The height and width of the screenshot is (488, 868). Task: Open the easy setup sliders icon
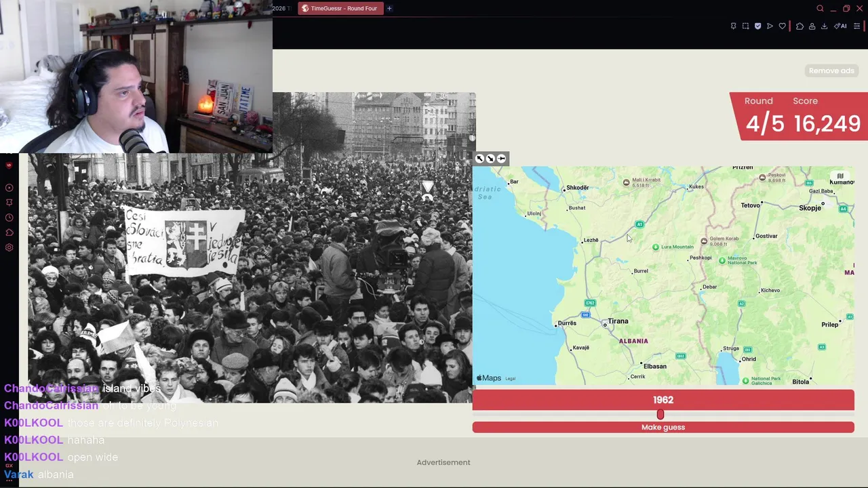(x=856, y=26)
